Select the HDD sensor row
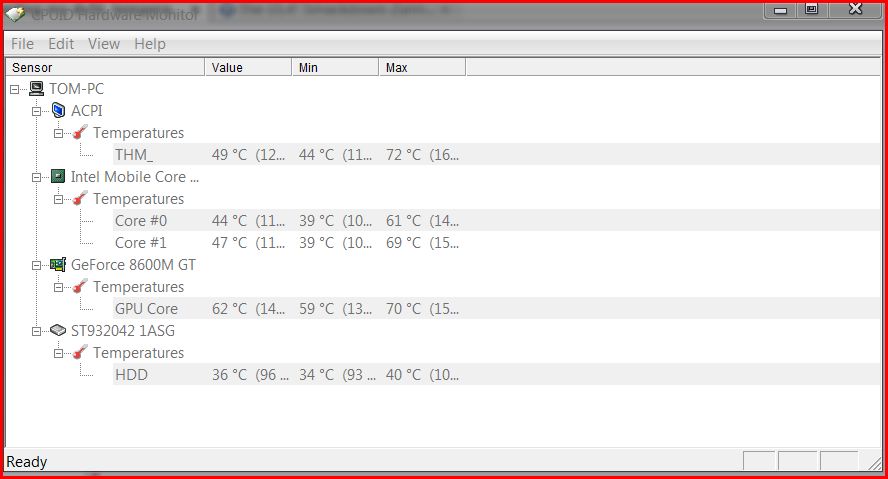Screen dimensions: 888x479 (x=497, y=374)
